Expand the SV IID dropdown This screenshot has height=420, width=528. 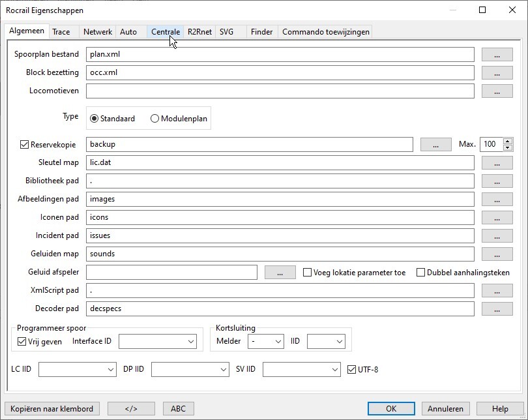click(x=301, y=370)
